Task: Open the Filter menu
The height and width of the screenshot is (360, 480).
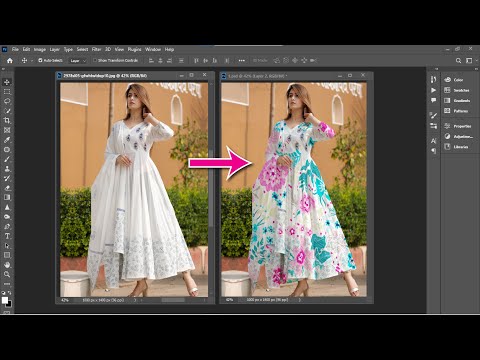Action: tap(96, 49)
